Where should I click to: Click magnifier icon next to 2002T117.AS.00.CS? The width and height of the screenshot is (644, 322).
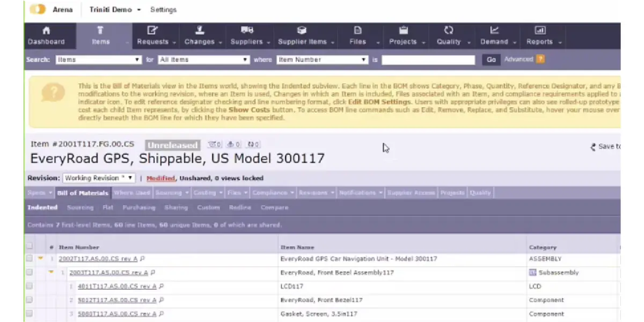tap(142, 259)
